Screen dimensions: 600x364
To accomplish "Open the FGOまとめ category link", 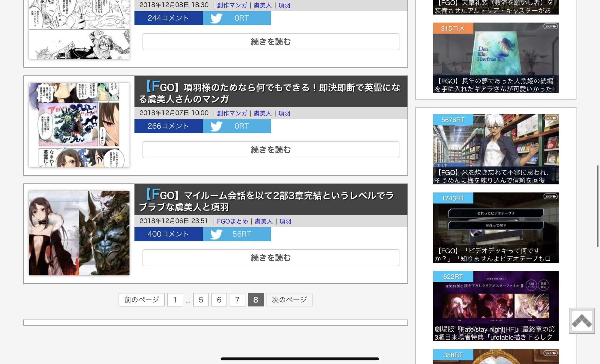I will click(232, 221).
